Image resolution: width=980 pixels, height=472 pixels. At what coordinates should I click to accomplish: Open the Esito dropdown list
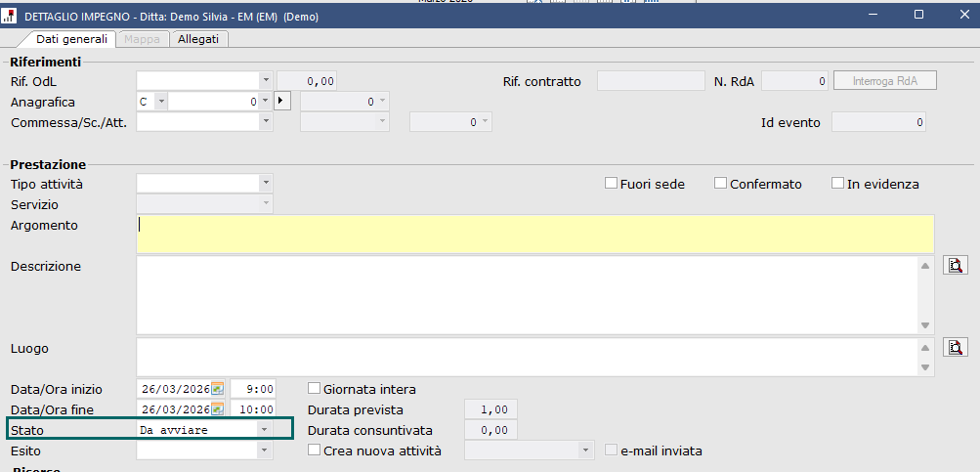point(265,451)
